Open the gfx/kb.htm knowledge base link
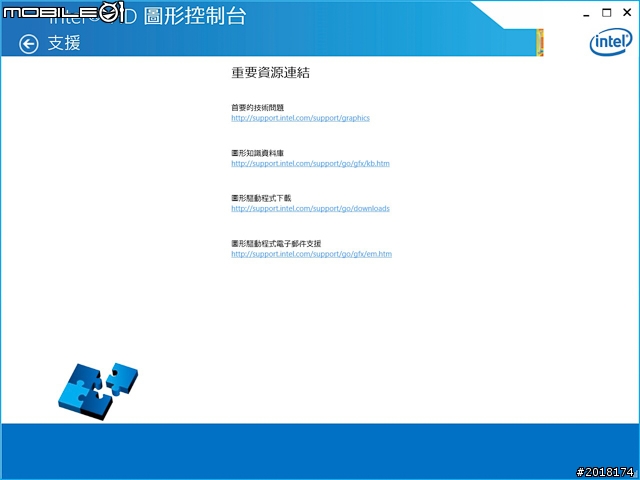 click(x=310, y=163)
